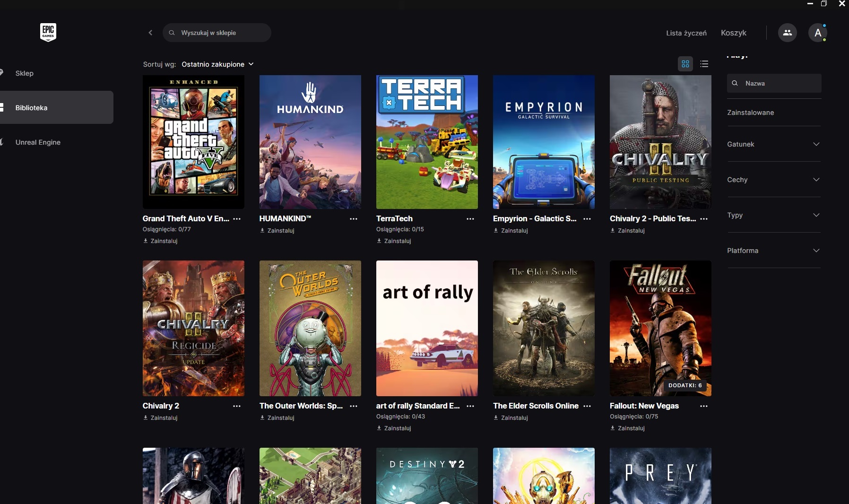Open Lista życzeń

(686, 33)
